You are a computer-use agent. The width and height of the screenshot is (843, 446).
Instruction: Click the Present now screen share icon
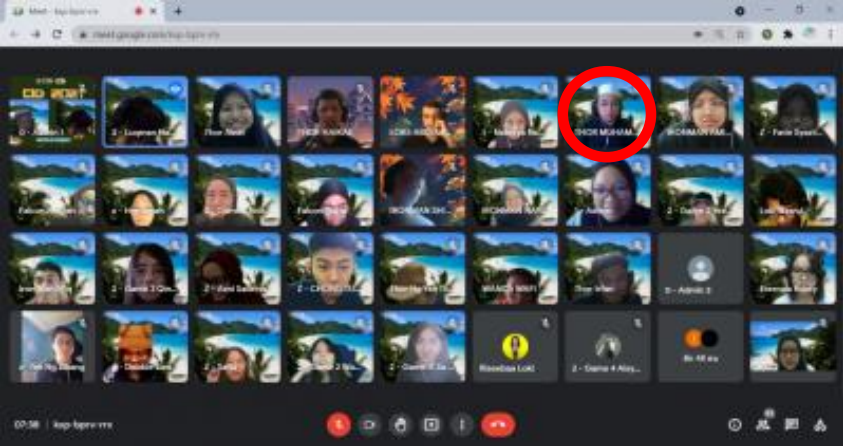pos(431,424)
